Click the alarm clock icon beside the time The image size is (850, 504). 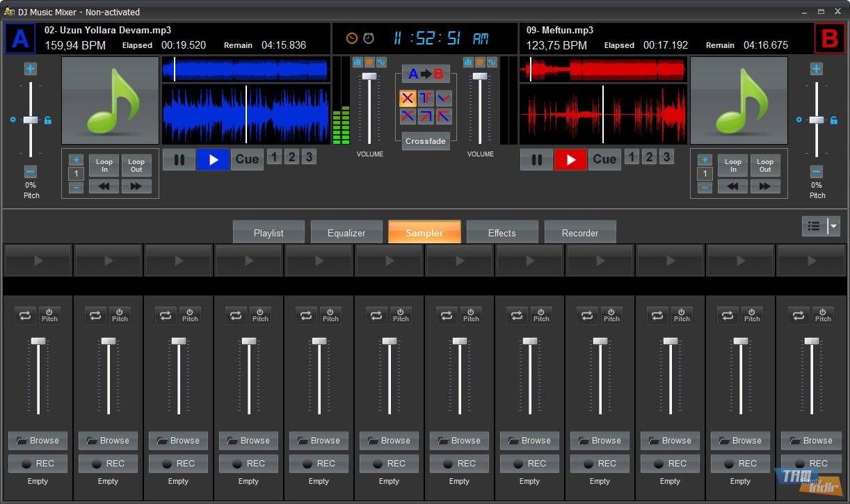coord(369,38)
